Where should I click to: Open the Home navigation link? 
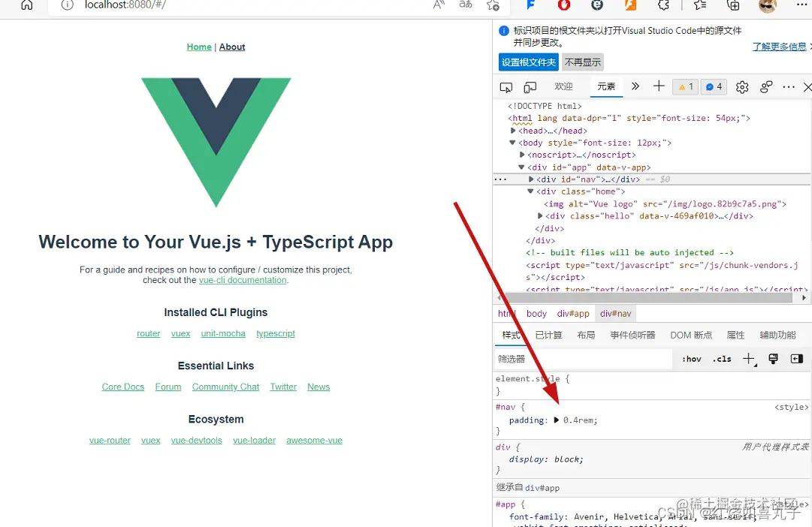[x=199, y=47]
